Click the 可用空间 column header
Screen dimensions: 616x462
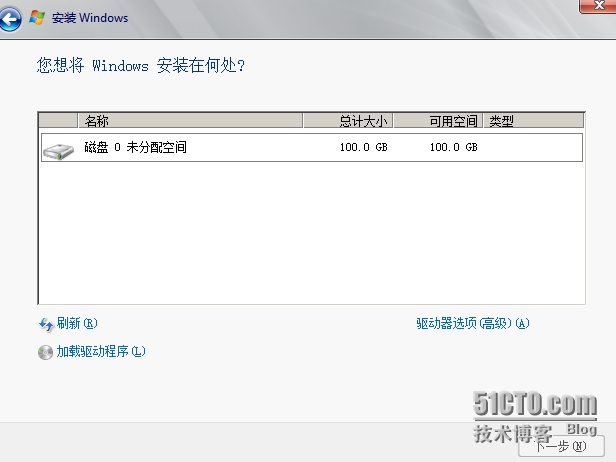click(438, 121)
